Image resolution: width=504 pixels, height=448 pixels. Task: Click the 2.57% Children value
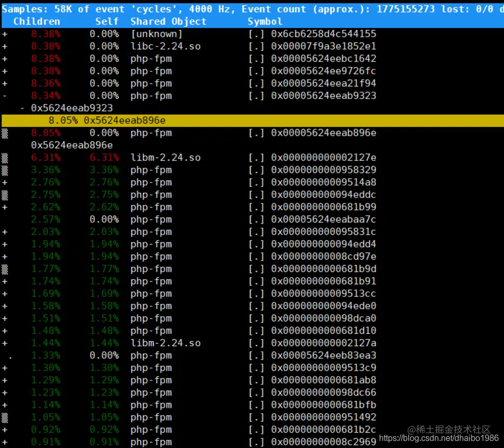click(x=46, y=220)
